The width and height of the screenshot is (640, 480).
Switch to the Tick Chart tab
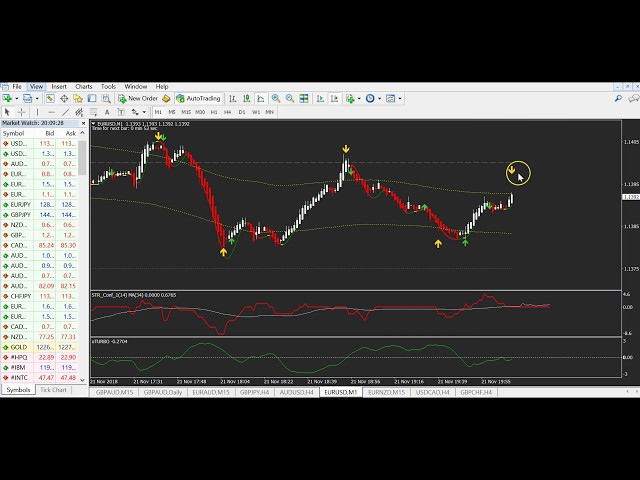pyautogui.click(x=53, y=390)
